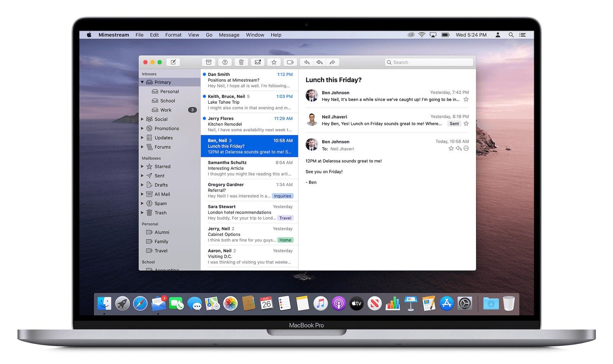Mark the conversation as spam

point(225,62)
